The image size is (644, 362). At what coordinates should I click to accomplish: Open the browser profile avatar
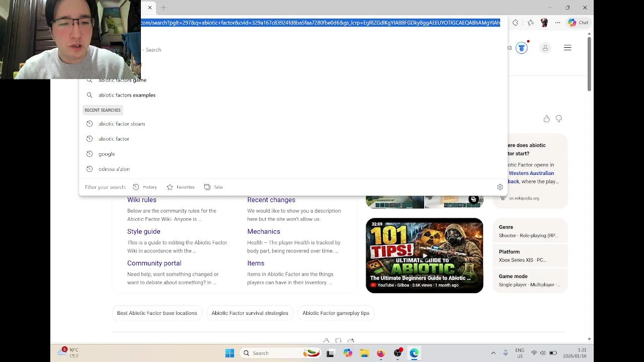coord(544,23)
